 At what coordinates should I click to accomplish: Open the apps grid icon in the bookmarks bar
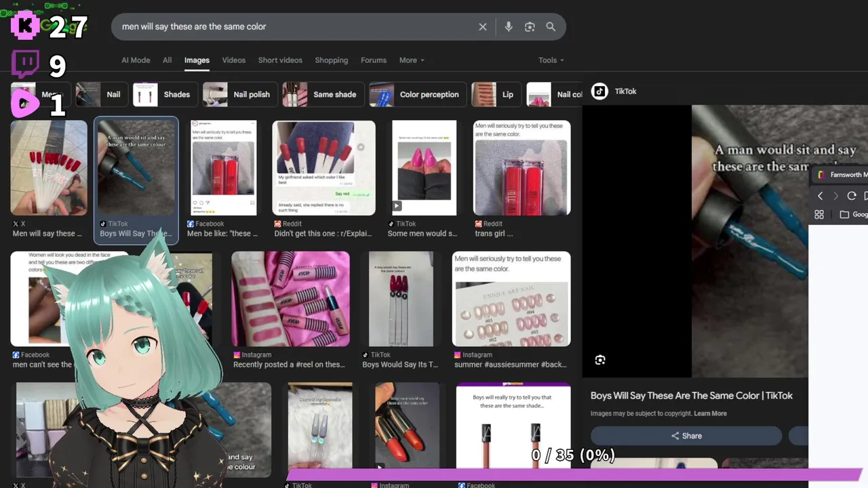tap(819, 214)
